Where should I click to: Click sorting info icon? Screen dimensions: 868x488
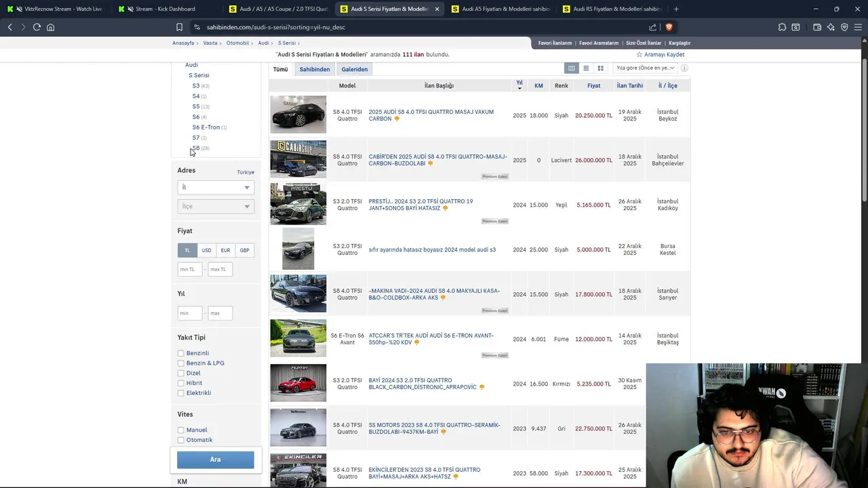click(684, 68)
